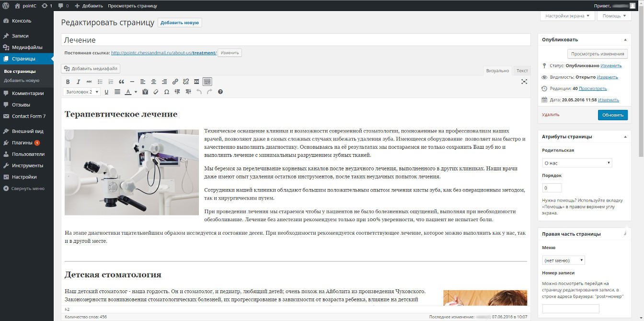Insert special character (omega) symbol
644x321 pixels.
pyautogui.click(x=166, y=92)
